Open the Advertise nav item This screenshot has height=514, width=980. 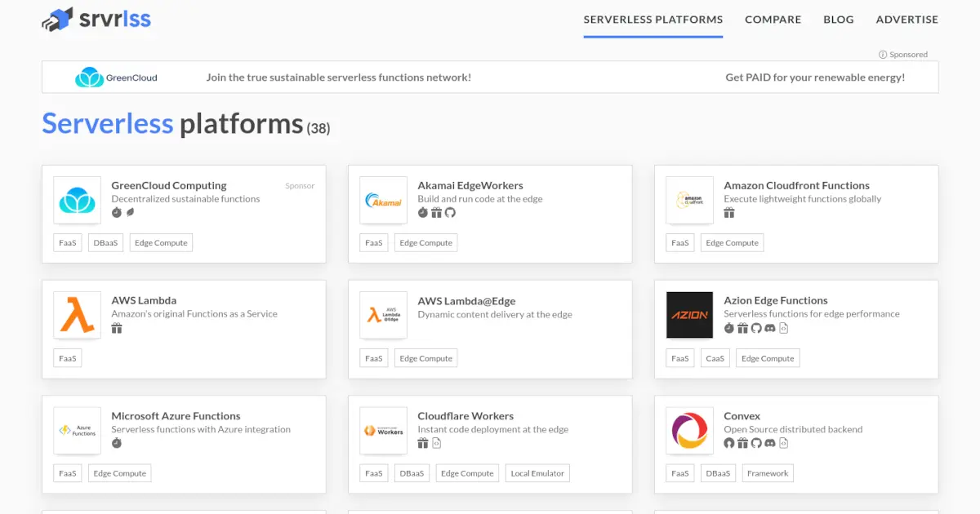907,20
